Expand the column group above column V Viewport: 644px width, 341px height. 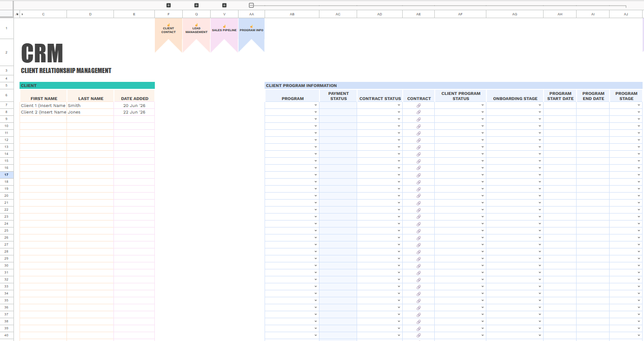tap(224, 5)
